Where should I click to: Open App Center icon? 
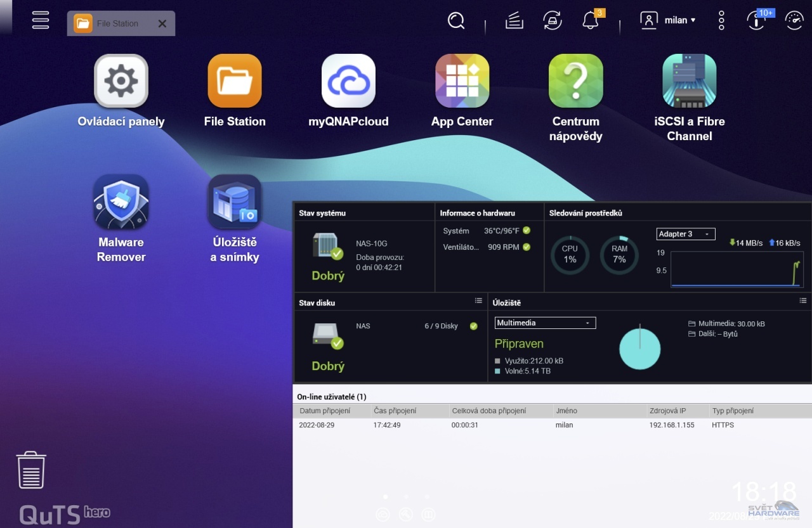(x=462, y=81)
